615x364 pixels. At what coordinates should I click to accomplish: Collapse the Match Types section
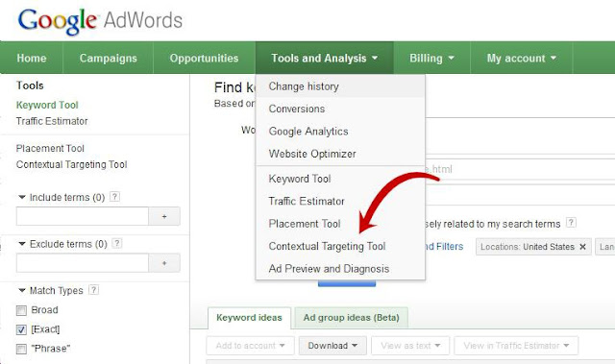point(22,290)
